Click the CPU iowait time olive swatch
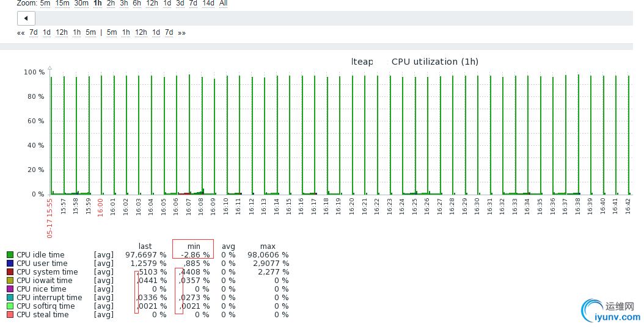This screenshot has width=644, height=327. 10,281
